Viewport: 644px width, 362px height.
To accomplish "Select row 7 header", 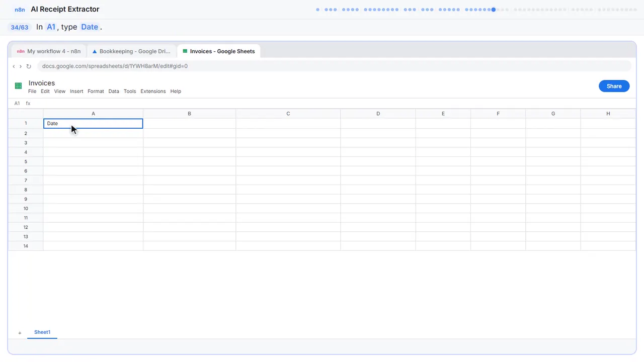I will coord(26,180).
